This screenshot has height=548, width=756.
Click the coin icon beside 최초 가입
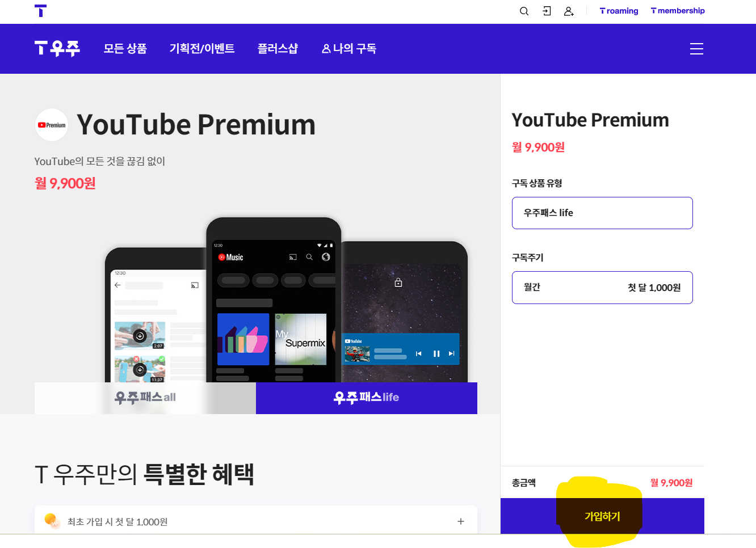(x=52, y=520)
